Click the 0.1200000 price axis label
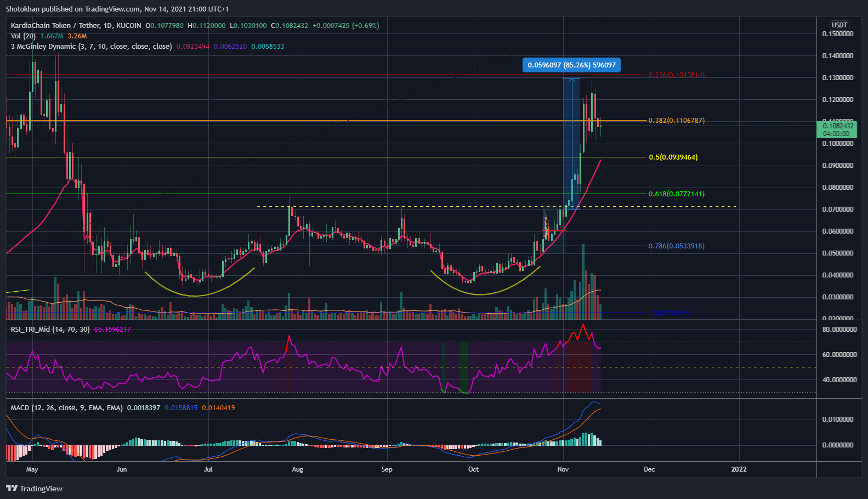This screenshot has width=868, height=499. coord(838,100)
